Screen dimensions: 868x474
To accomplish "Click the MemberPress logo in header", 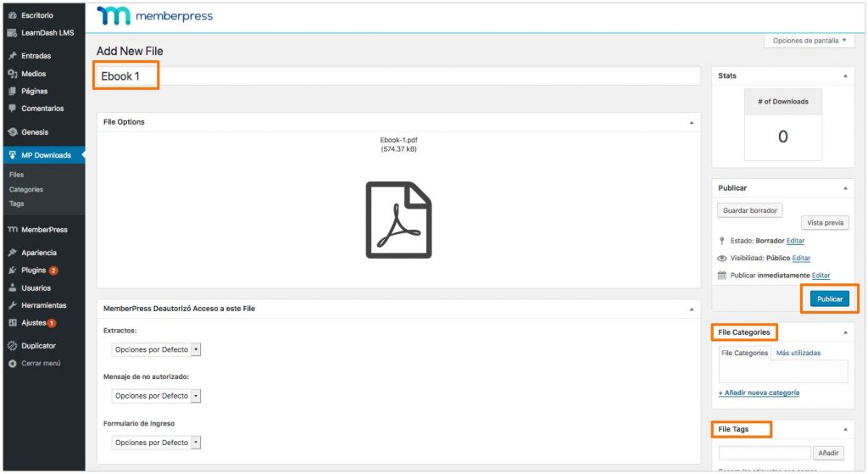I will [x=154, y=16].
